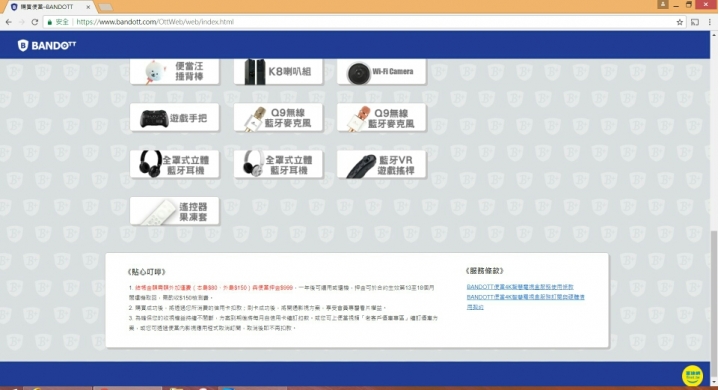Click the red text in note 1

click(214, 288)
